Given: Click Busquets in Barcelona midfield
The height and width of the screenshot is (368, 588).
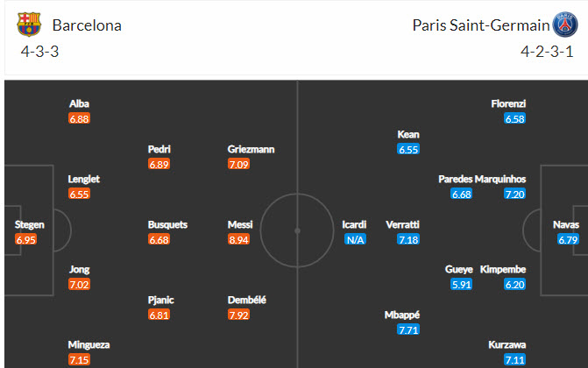Looking at the screenshot, I should click(167, 225).
